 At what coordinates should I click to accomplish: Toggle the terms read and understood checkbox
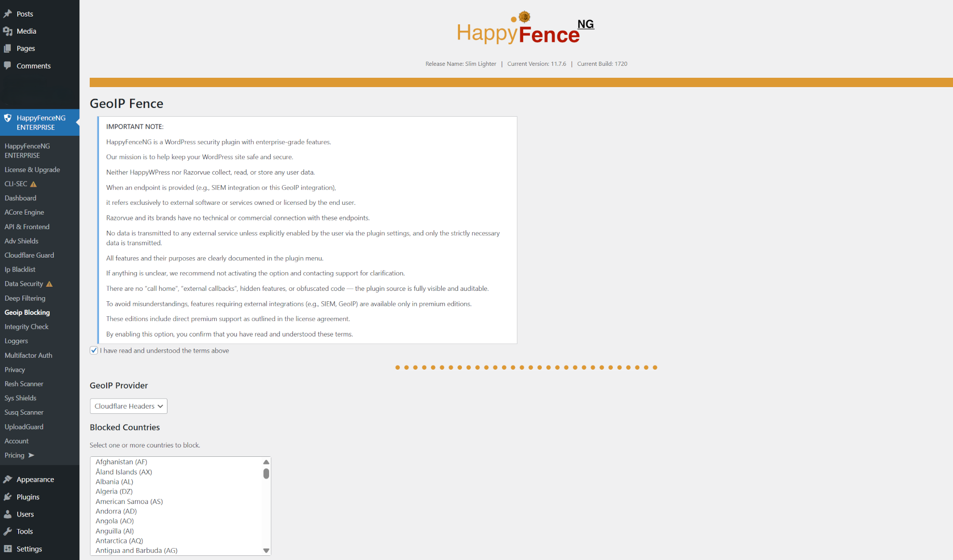[x=94, y=351]
